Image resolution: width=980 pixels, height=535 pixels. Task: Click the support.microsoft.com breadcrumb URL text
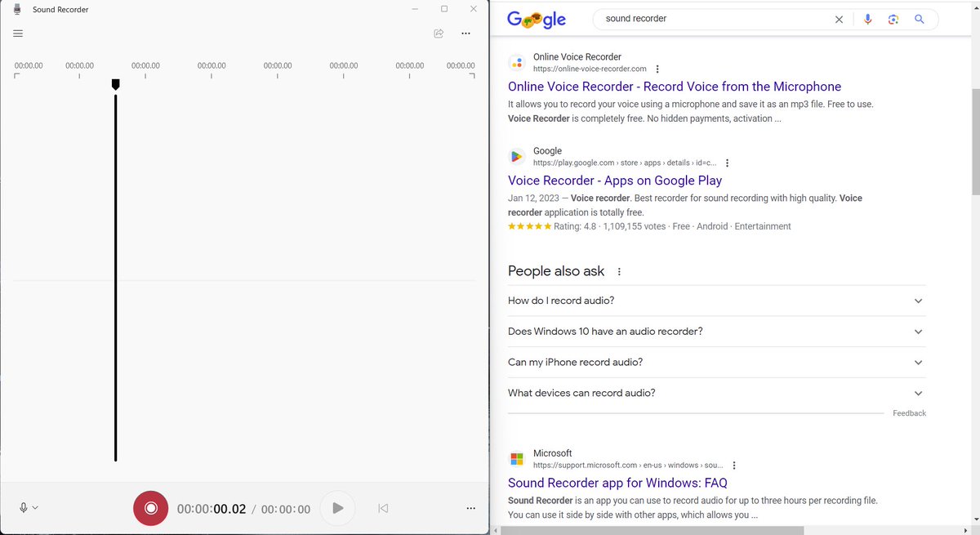(x=628, y=465)
